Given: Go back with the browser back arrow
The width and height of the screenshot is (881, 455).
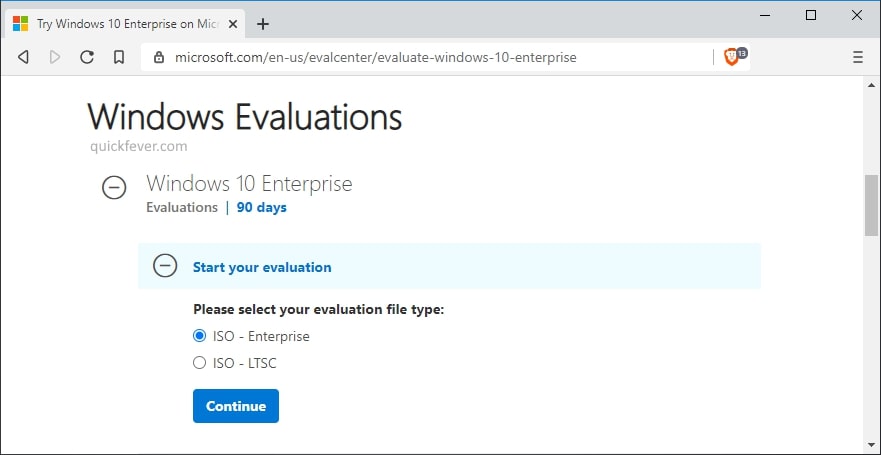Looking at the screenshot, I should click(23, 57).
